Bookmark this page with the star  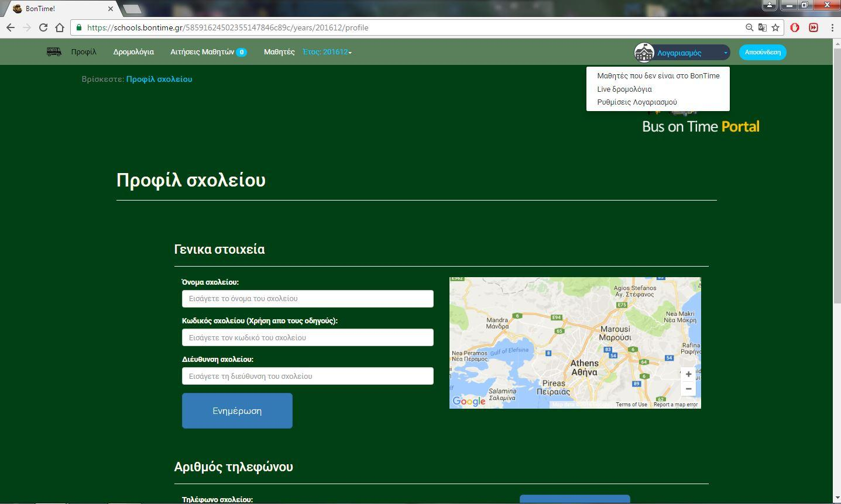[775, 27]
